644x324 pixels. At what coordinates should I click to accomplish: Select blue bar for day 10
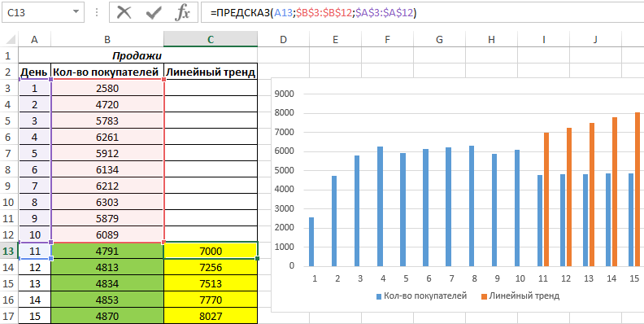[x=516, y=208]
